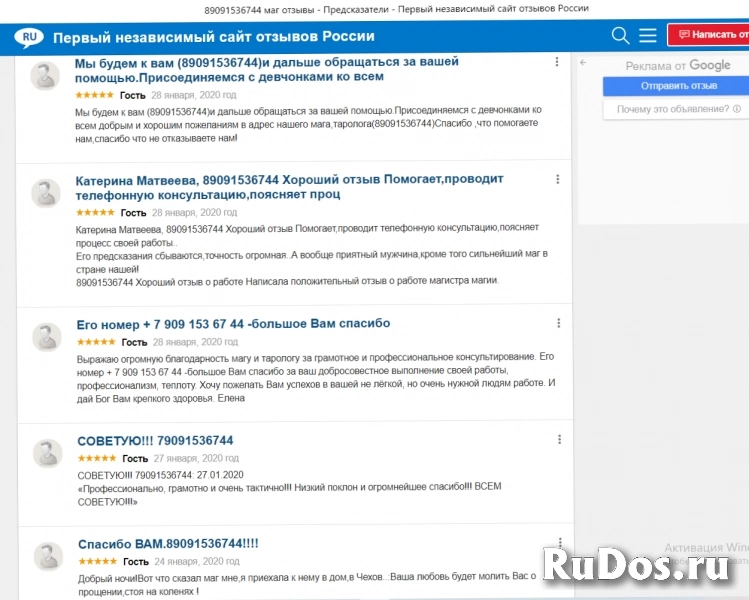The height and width of the screenshot is (600, 749).
Task: Click the red 'Написать отзыв' button
Action: tap(708, 35)
